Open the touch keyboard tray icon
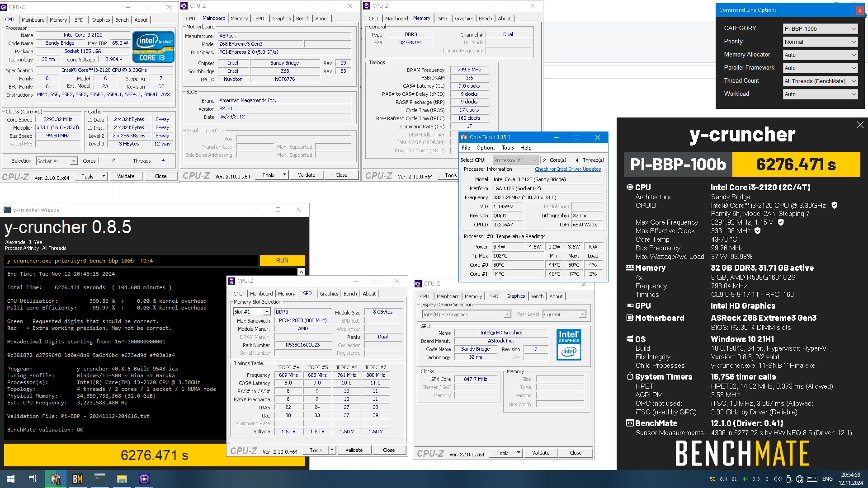Viewport: 868px width, 488px height. [x=812, y=479]
